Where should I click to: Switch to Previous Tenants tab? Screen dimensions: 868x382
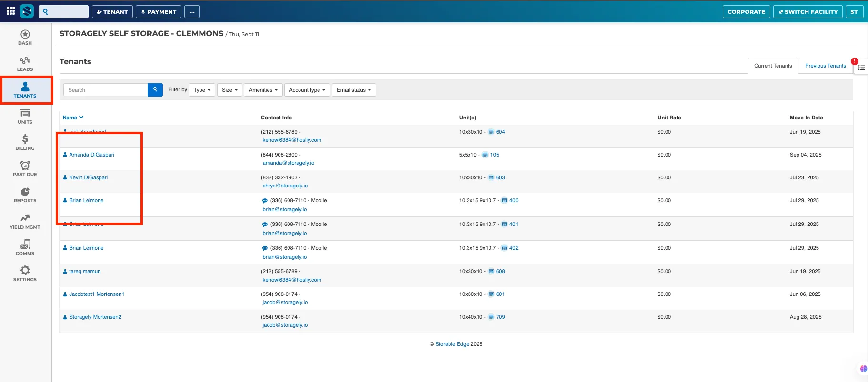pyautogui.click(x=825, y=66)
